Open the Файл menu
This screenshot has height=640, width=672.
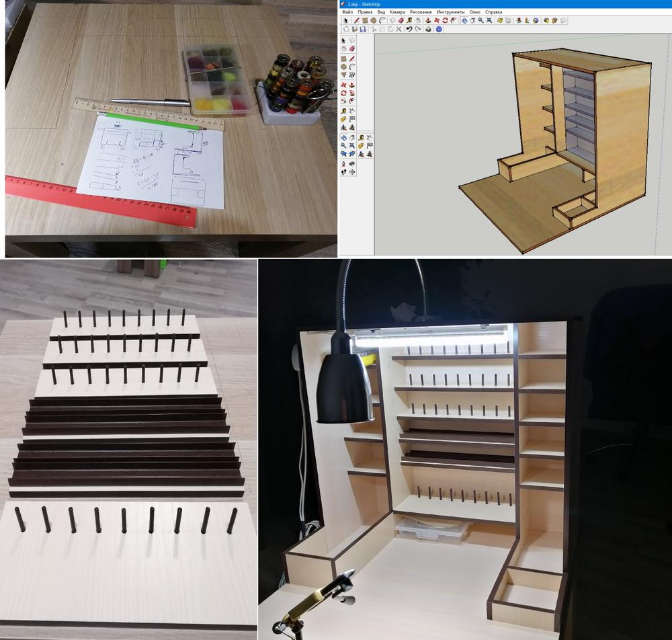coord(347,12)
